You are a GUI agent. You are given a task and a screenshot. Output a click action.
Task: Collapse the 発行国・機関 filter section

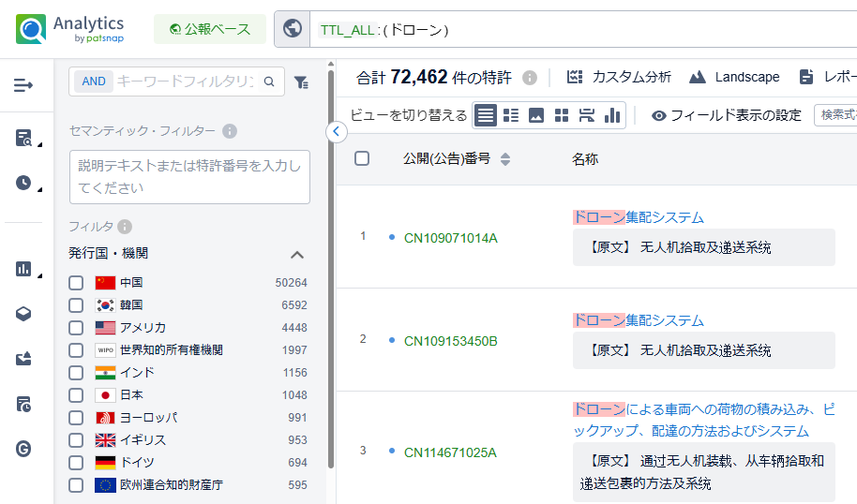click(297, 254)
